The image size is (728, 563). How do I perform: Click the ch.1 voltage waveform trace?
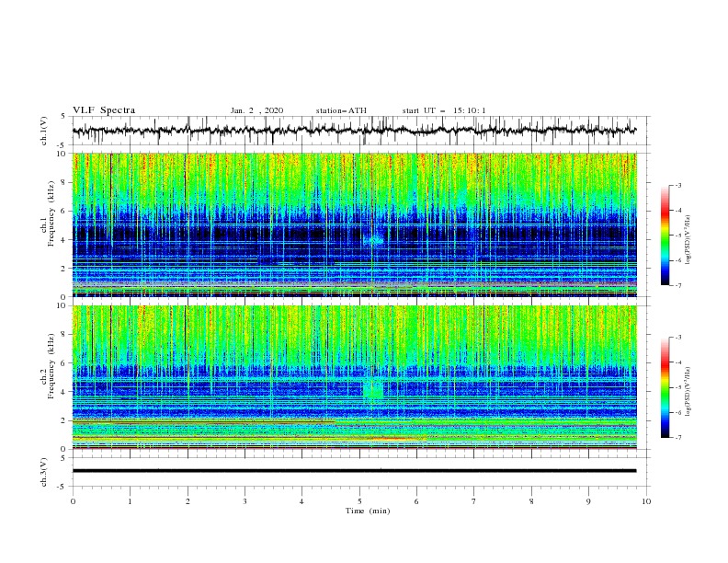click(354, 131)
